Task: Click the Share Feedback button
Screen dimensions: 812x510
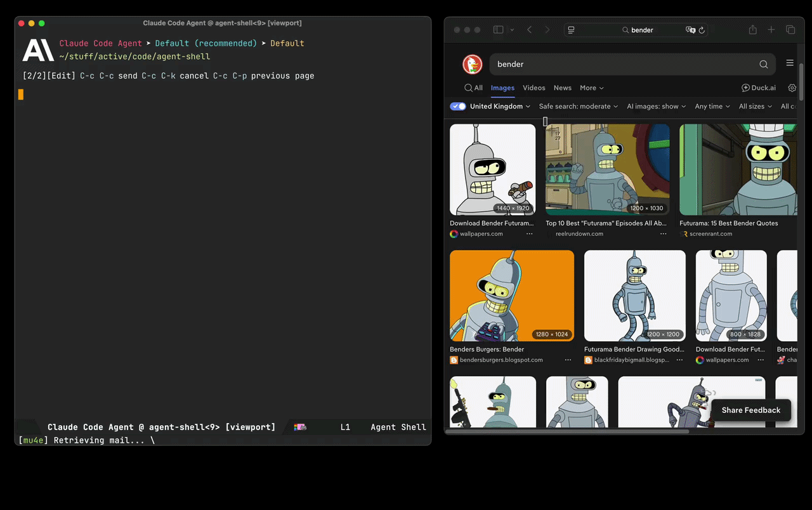Action: click(x=750, y=410)
